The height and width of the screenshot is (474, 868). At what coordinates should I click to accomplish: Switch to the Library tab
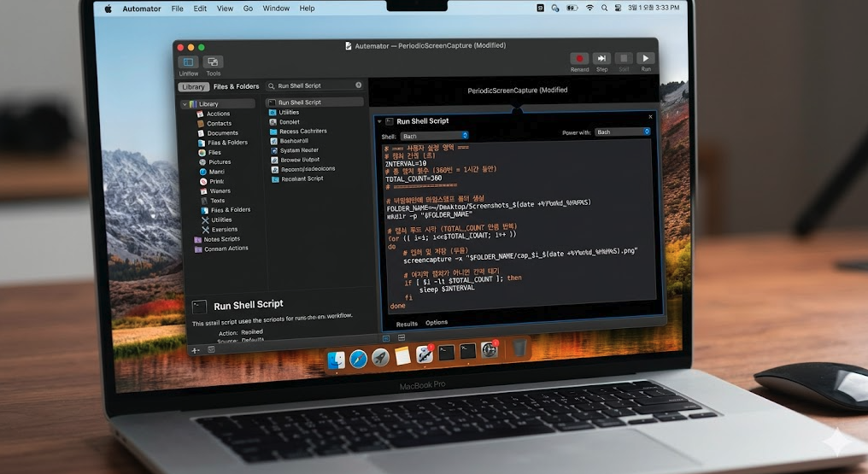tap(193, 87)
